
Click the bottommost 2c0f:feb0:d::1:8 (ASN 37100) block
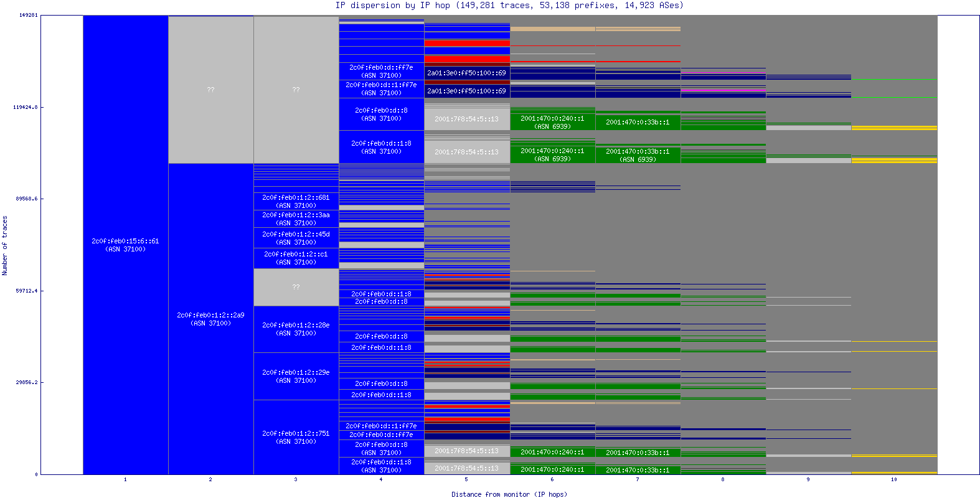coord(382,466)
